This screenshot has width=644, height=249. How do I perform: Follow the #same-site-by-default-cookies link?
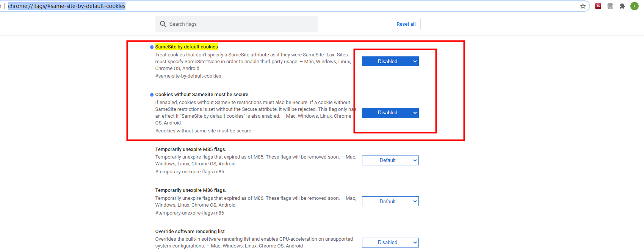(188, 76)
